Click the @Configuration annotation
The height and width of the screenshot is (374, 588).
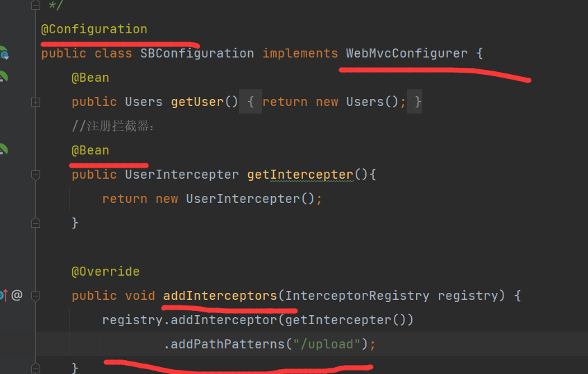(94, 29)
